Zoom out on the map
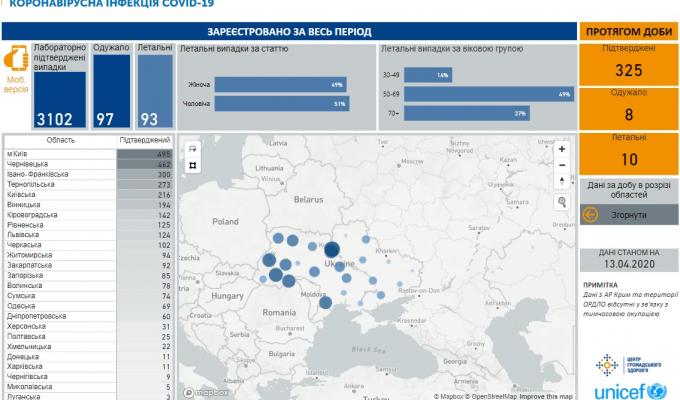The image size is (680, 400). coord(562,165)
